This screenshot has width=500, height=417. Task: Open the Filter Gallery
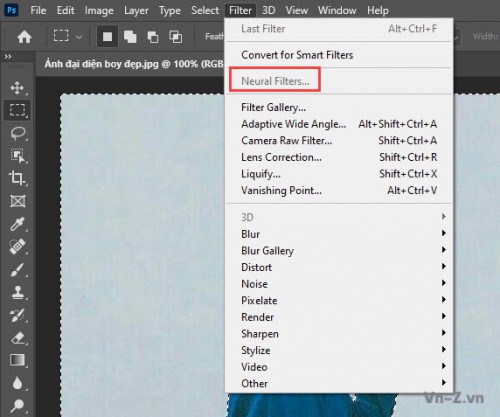pyautogui.click(x=339, y=107)
